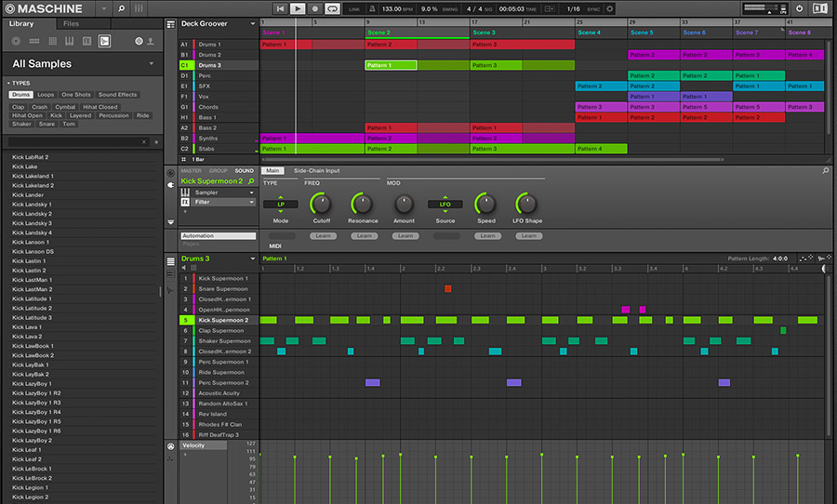Image resolution: width=837 pixels, height=504 pixels.
Task: Click the restart-to-beginning transport icon
Action: point(280,8)
